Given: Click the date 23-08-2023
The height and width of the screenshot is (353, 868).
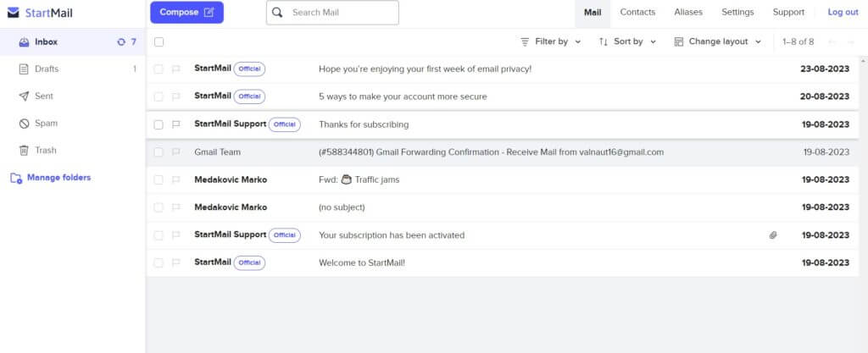Looking at the screenshot, I should pyautogui.click(x=824, y=69).
